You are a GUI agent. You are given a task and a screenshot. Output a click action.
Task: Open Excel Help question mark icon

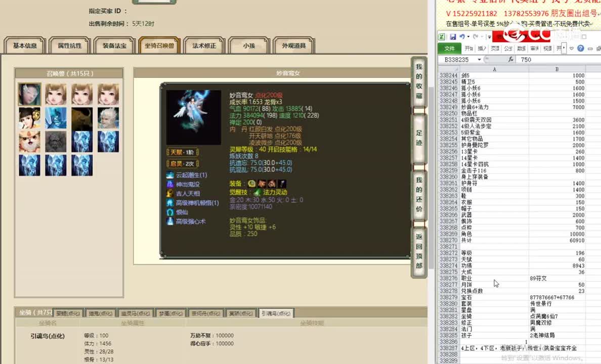(x=581, y=48)
